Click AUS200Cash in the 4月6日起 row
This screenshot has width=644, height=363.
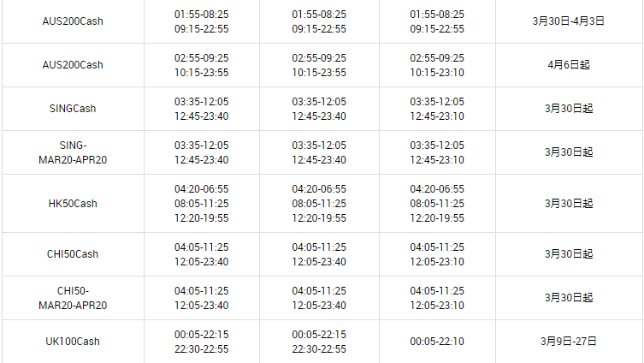pyautogui.click(x=73, y=65)
